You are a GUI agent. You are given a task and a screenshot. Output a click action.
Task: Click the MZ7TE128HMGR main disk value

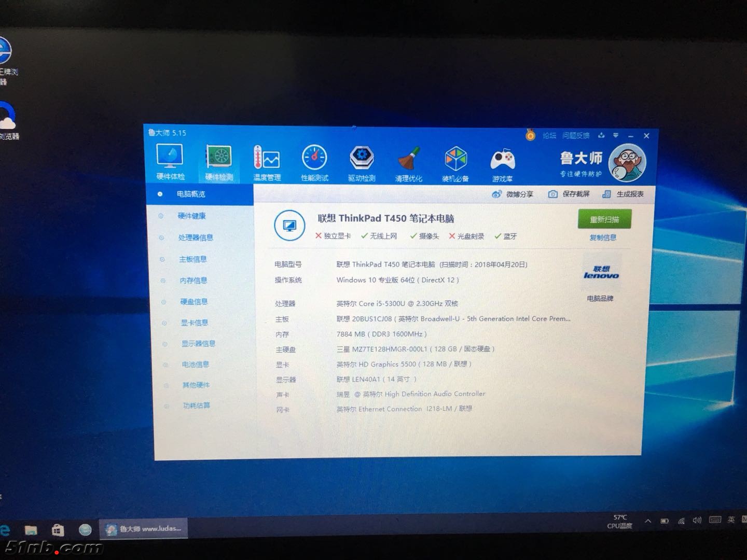coord(416,349)
